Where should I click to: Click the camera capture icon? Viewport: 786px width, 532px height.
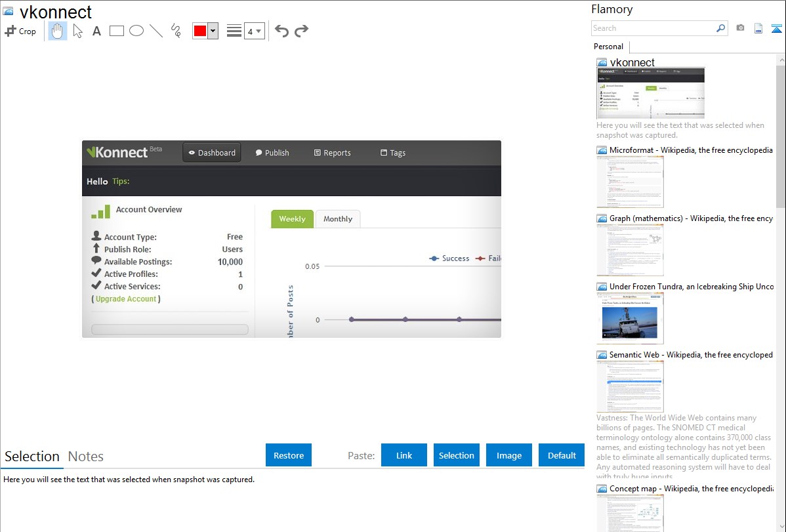click(740, 28)
